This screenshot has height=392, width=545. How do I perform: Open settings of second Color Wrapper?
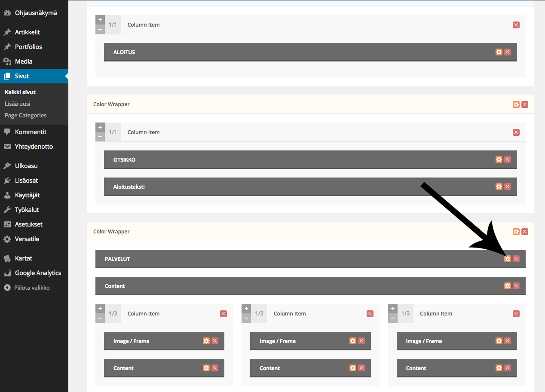pos(516,104)
